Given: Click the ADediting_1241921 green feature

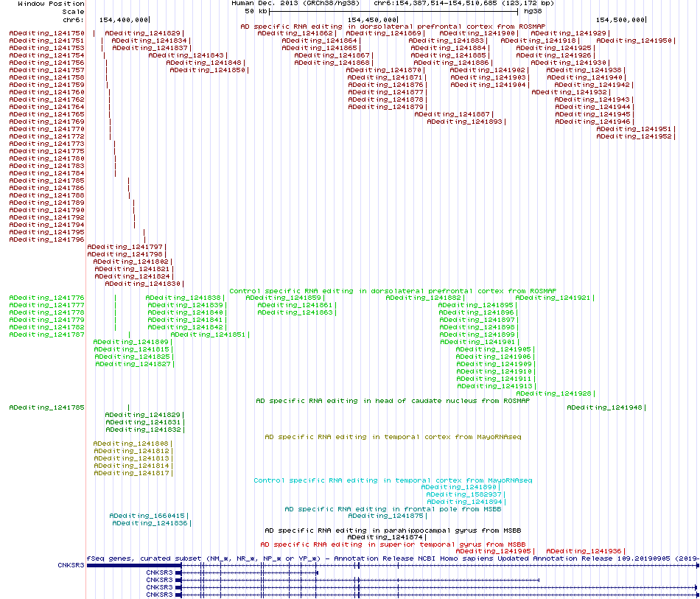Looking at the screenshot, I should point(553,298).
